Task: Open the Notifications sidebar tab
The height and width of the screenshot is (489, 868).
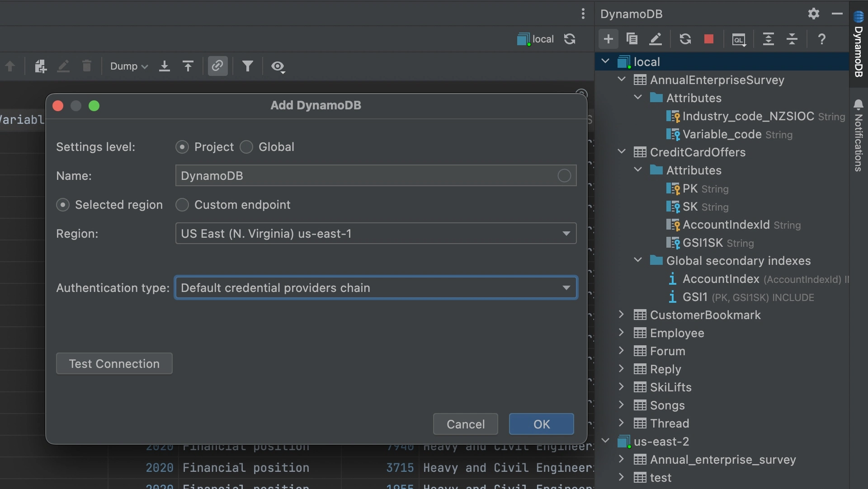Action: (858, 136)
